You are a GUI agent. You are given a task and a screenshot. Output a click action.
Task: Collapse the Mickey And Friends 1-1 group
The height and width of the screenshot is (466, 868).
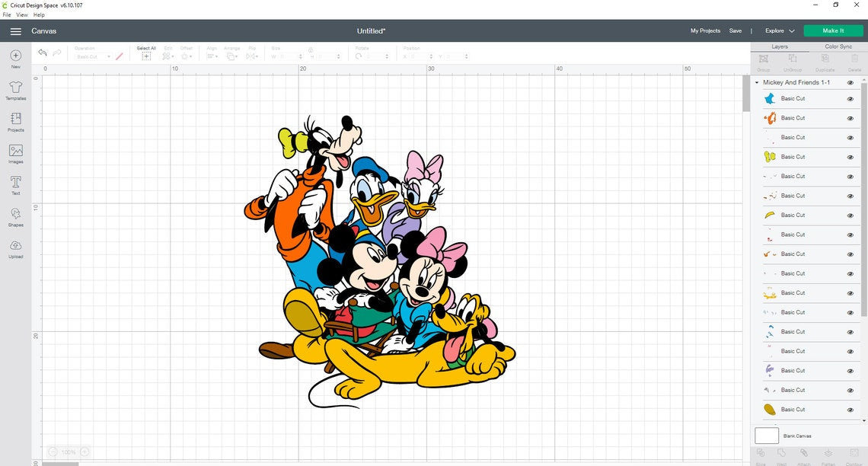(757, 82)
